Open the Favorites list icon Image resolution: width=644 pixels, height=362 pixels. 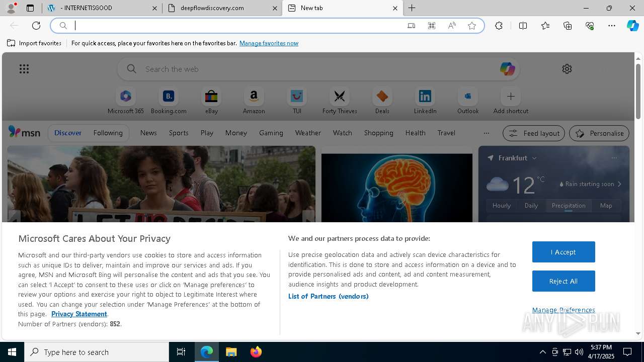click(545, 26)
